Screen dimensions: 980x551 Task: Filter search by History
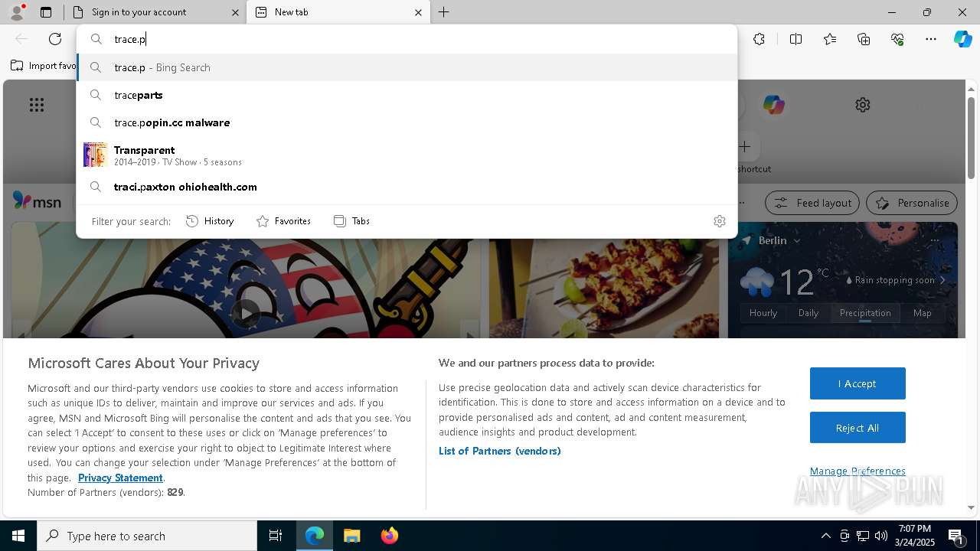click(210, 221)
